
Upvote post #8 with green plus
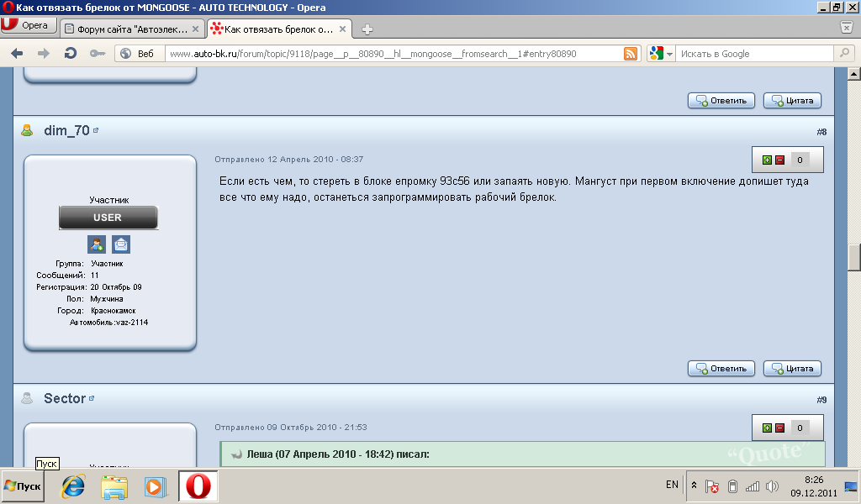pyautogui.click(x=767, y=160)
